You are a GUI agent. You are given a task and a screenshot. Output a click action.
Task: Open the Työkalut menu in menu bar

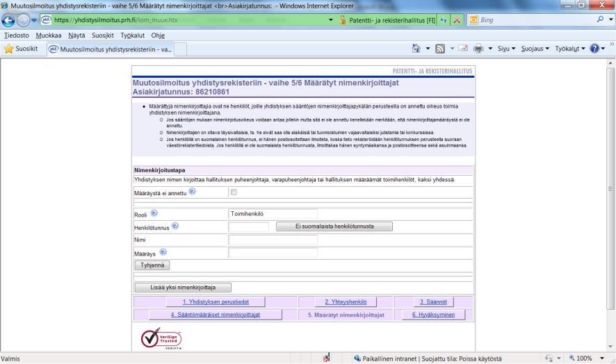(132, 35)
